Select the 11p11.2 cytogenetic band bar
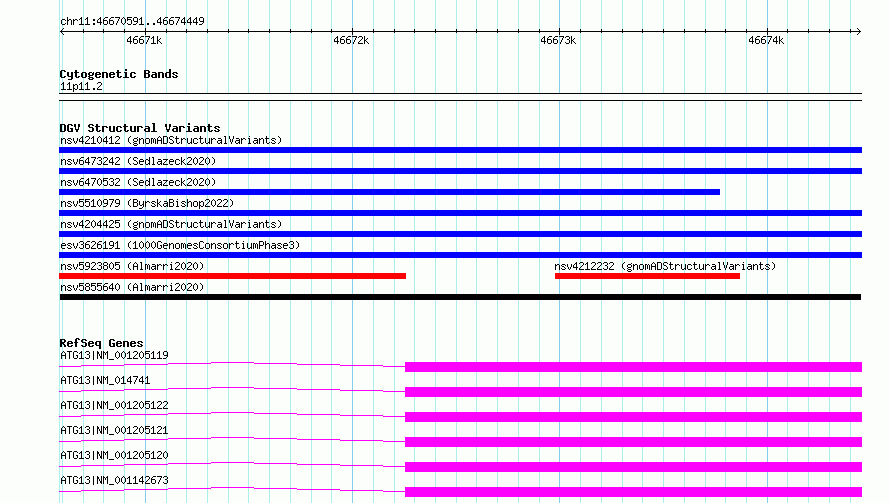 click(x=460, y=97)
